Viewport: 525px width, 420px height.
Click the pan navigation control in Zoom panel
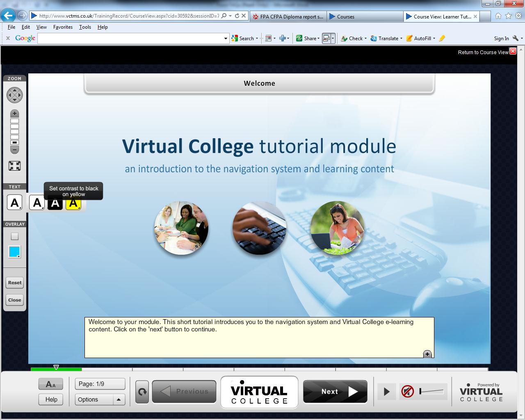tap(14, 95)
